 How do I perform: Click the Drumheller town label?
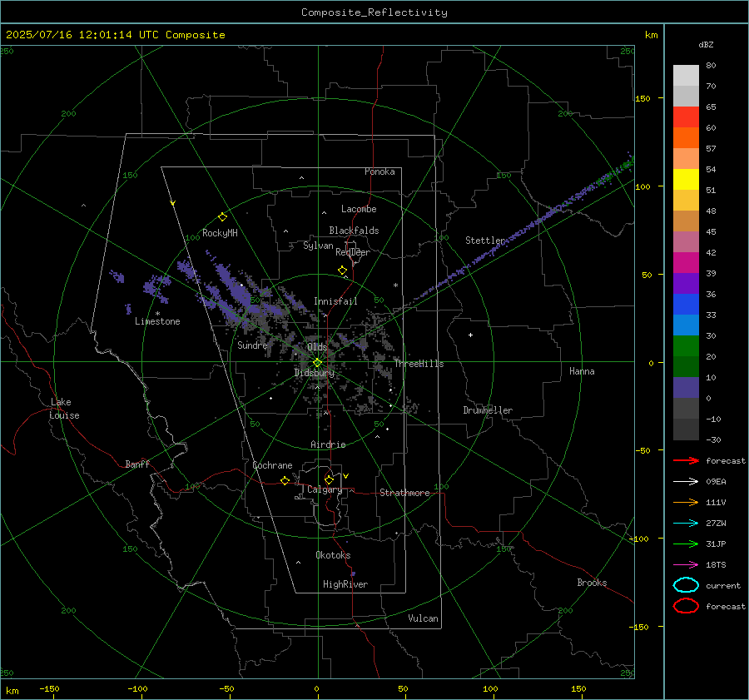pyautogui.click(x=488, y=410)
